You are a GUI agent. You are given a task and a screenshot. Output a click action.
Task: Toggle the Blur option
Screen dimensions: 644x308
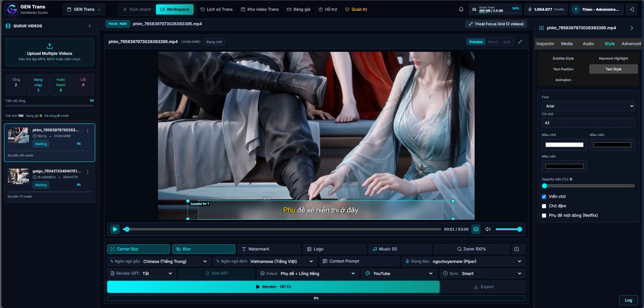(204, 249)
